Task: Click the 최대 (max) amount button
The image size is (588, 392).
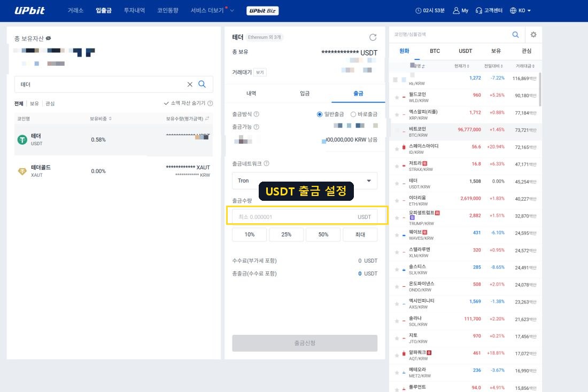Action: click(360, 234)
